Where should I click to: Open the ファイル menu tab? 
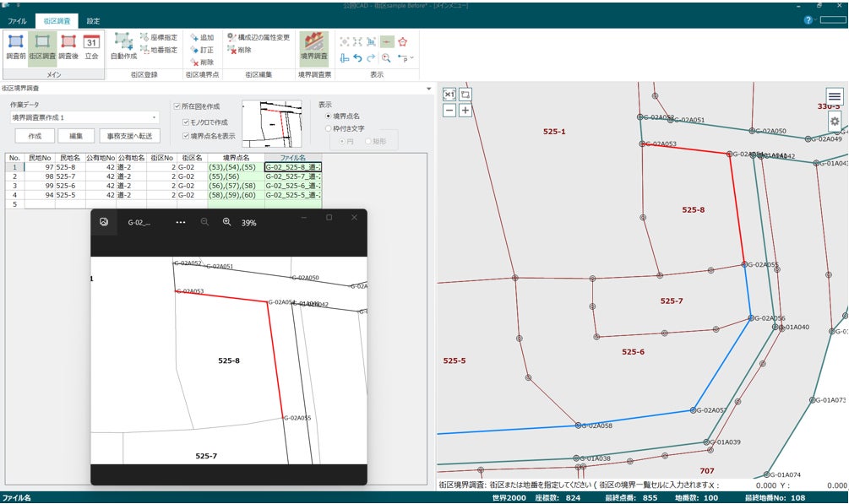click(17, 21)
